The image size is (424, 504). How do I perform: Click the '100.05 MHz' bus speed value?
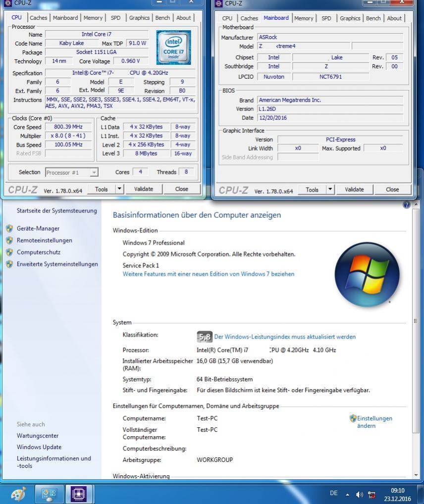point(68,145)
